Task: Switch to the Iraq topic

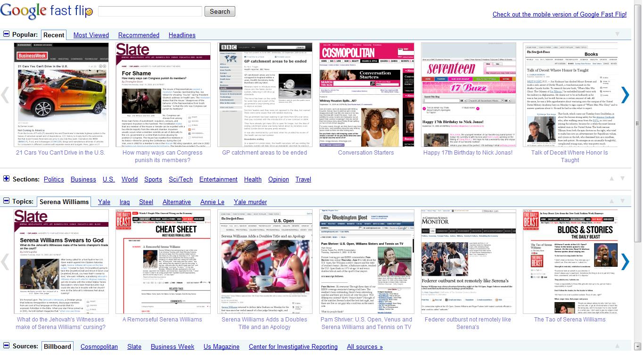Action: coord(124,202)
